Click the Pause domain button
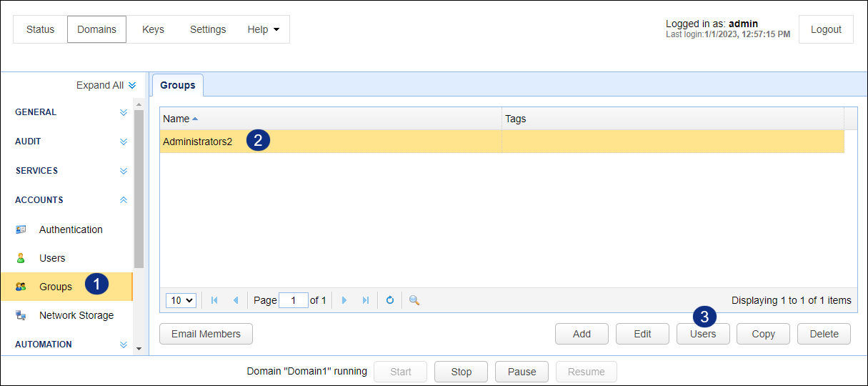 pyautogui.click(x=522, y=372)
